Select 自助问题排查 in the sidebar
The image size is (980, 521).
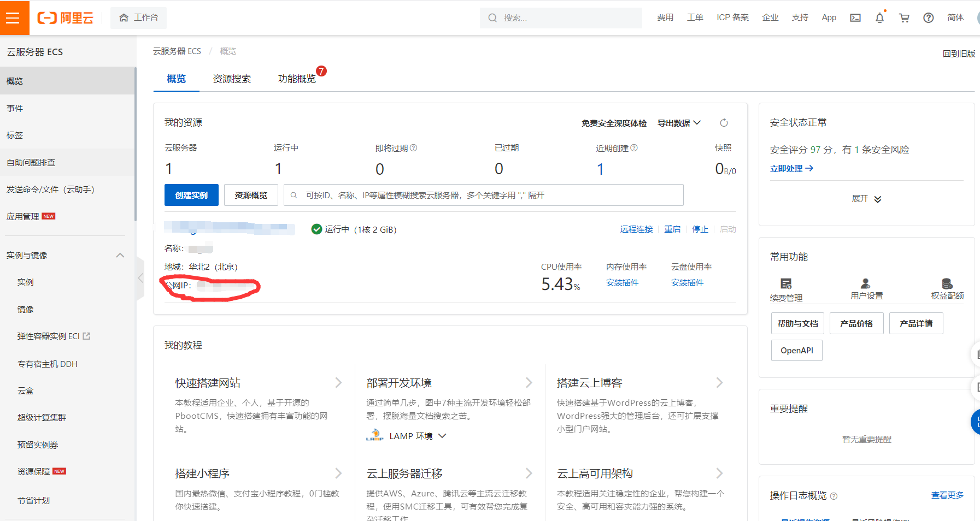pyautogui.click(x=68, y=162)
